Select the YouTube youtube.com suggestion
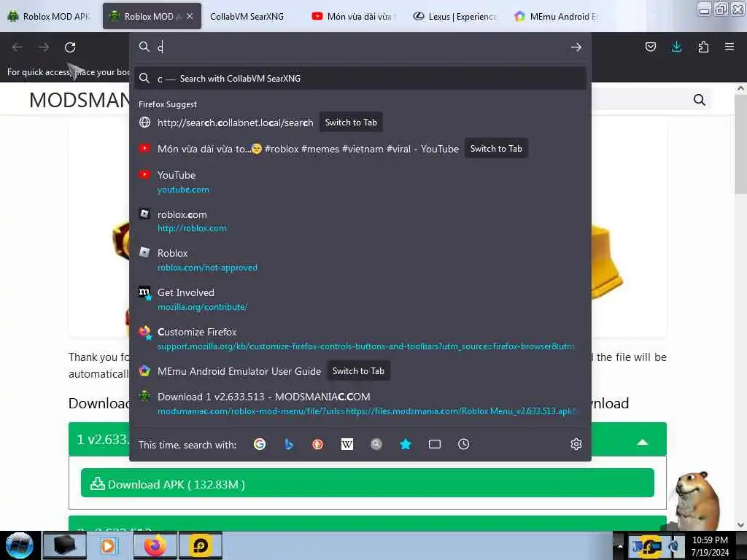This screenshot has width=747, height=560. tap(360, 182)
